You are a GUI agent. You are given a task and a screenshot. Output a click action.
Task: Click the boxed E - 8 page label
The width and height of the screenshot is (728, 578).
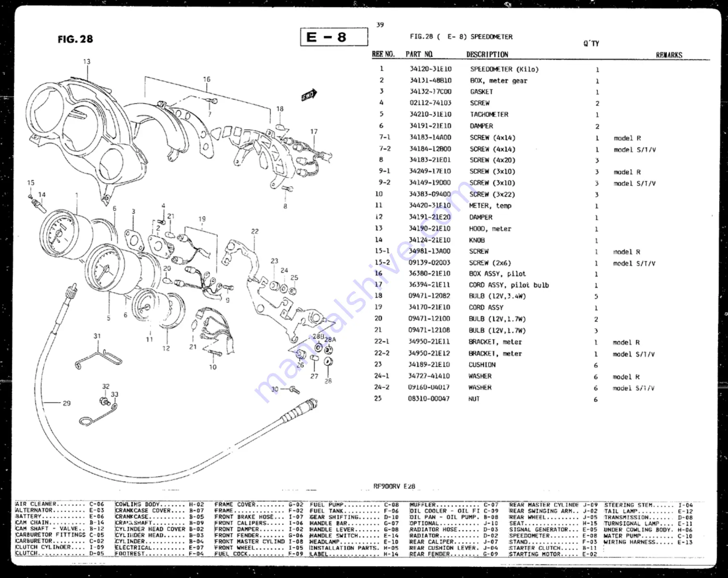[334, 37]
